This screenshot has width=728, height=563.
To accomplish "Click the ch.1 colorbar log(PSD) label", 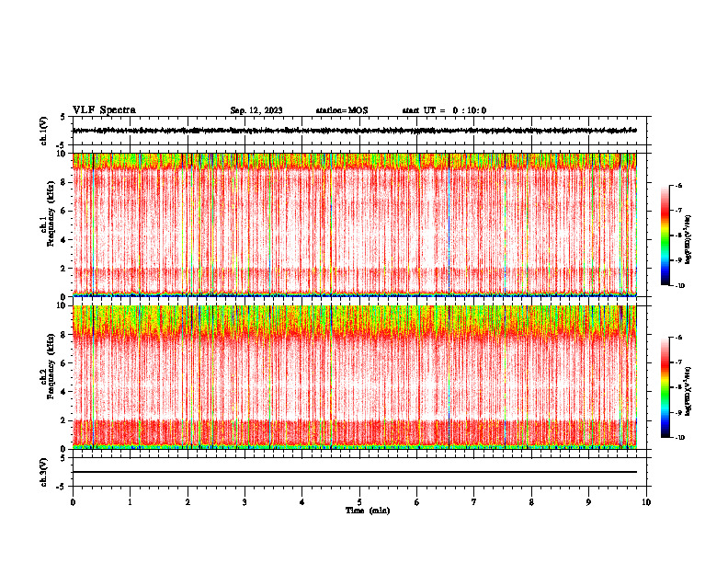I will [x=688, y=240].
